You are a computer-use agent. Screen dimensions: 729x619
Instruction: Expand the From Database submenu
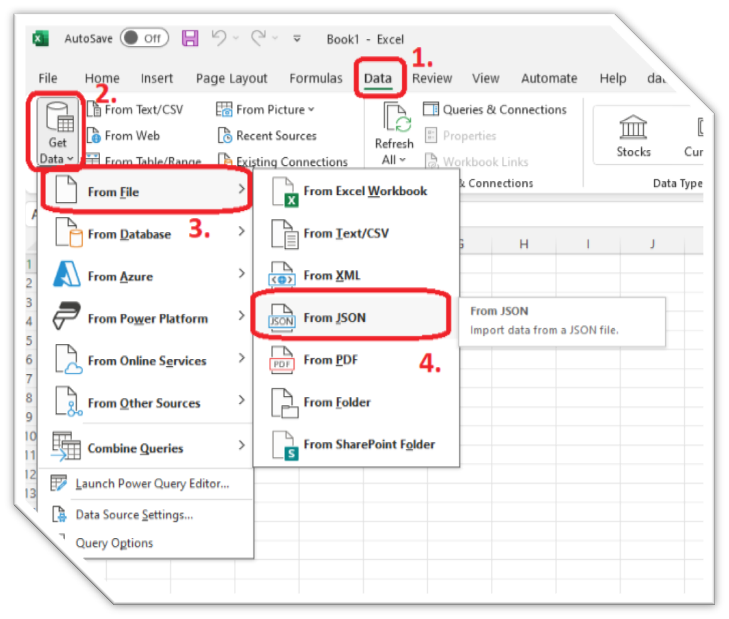click(129, 234)
